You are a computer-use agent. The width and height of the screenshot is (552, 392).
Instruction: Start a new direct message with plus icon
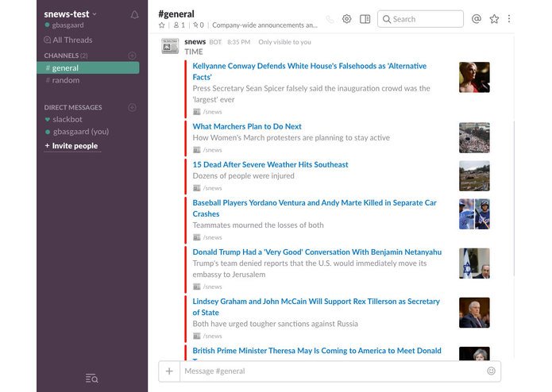[132, 107]
